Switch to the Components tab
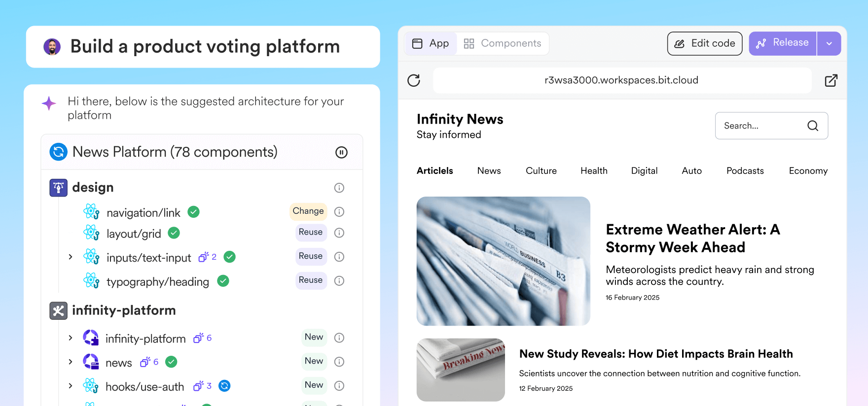Image resolution: width=868 pixels, height=406 pixels. click(x=503, y=43)
